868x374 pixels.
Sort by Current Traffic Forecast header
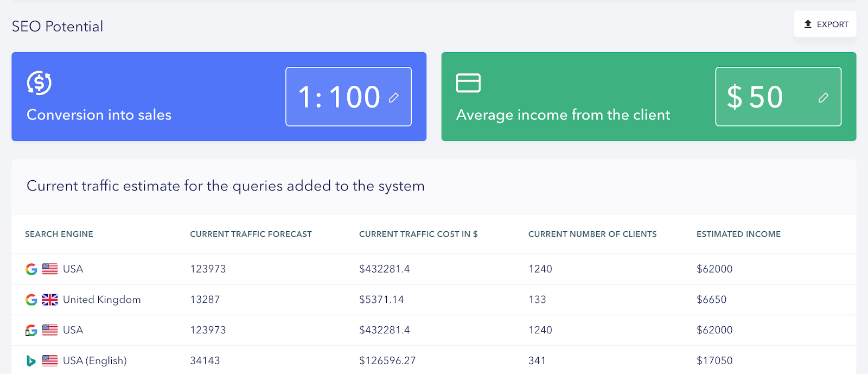(251, 234)
